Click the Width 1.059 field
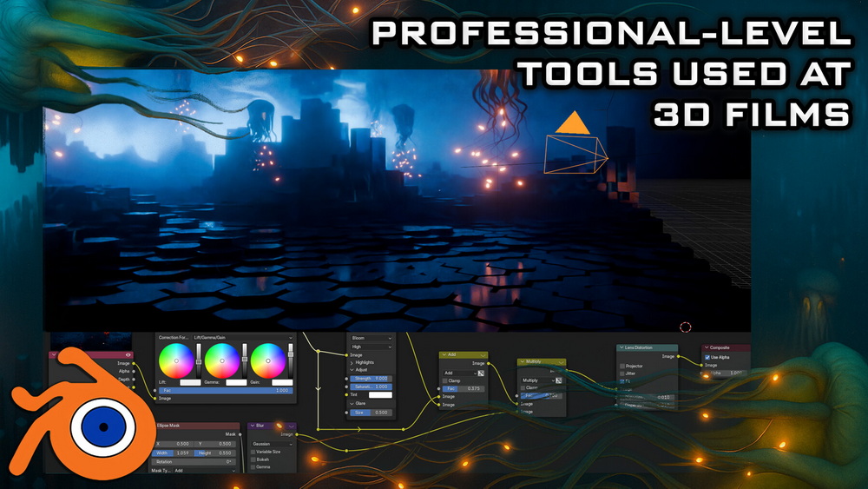The image size is (868, 489). click(173, 453)
